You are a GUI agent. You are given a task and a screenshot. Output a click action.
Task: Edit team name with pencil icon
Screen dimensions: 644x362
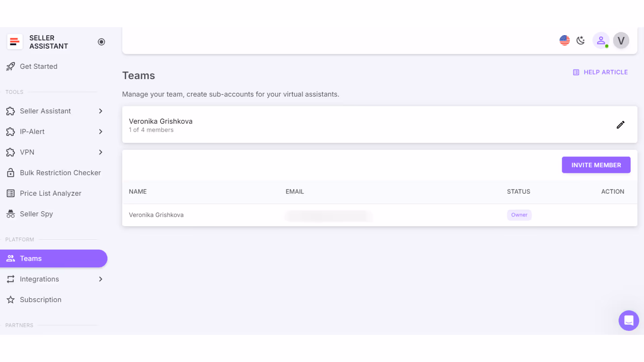pyautogui.click(x=621, y=125)
